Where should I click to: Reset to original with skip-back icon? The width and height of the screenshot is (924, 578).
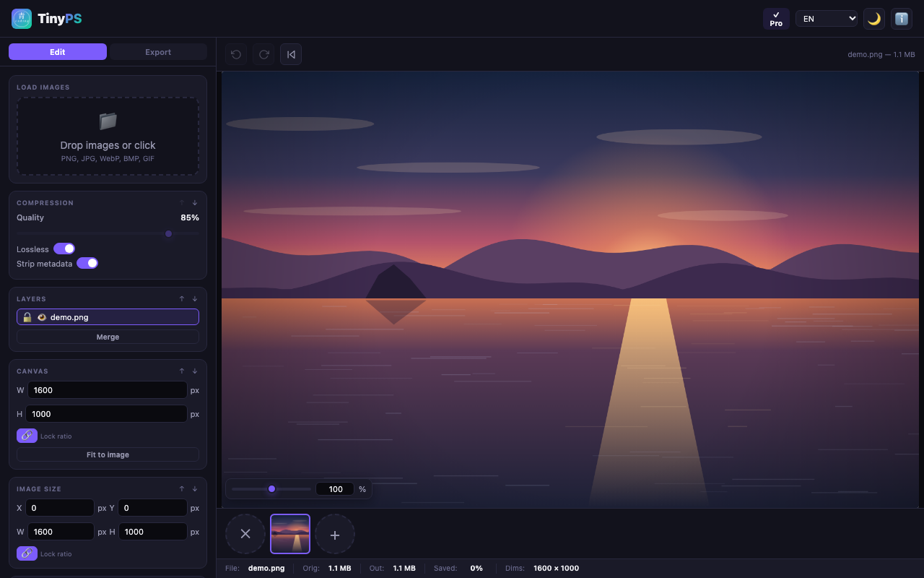pos(291,54)
